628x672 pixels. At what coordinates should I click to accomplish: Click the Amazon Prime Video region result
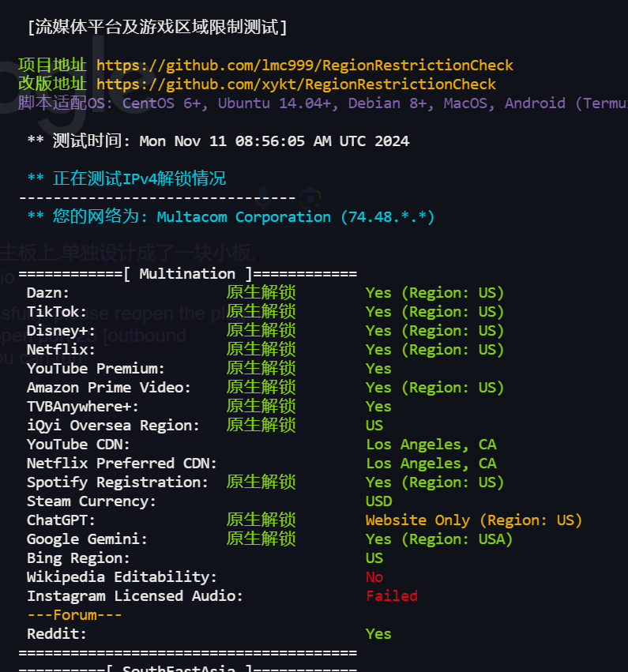pyautogui.click(x=434, y=388)
